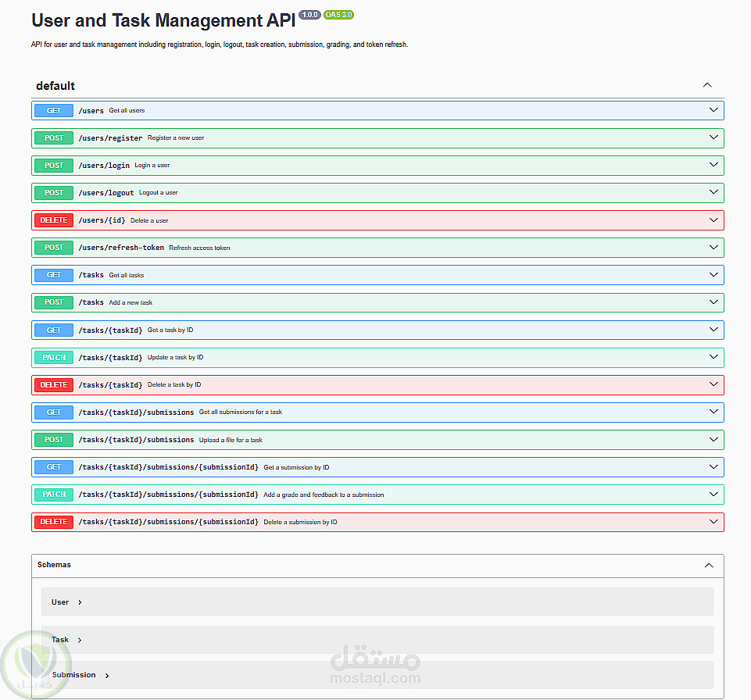Image resolution: width=751 pixels, height=700 pixels.
Task: Click the GET badge for Get a submission by ID
Action: [54, 467]
